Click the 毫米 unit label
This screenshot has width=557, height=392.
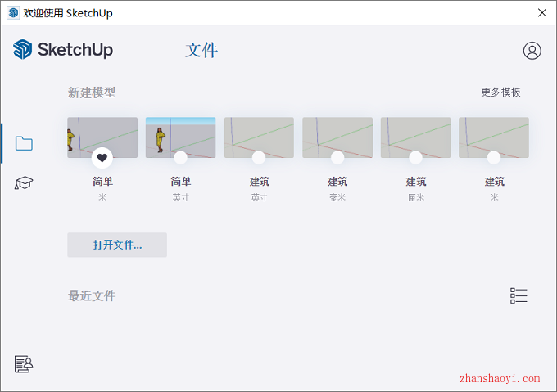pos(337,197)
